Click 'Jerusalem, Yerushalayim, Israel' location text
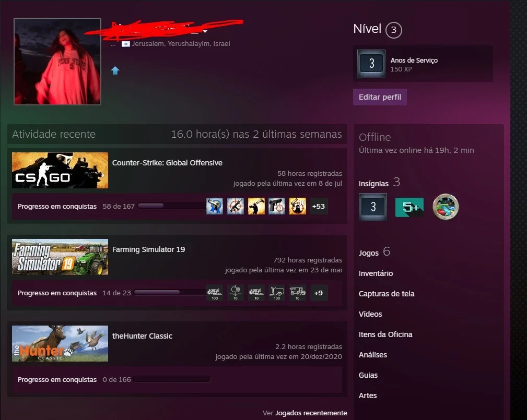 coord(181,44)
